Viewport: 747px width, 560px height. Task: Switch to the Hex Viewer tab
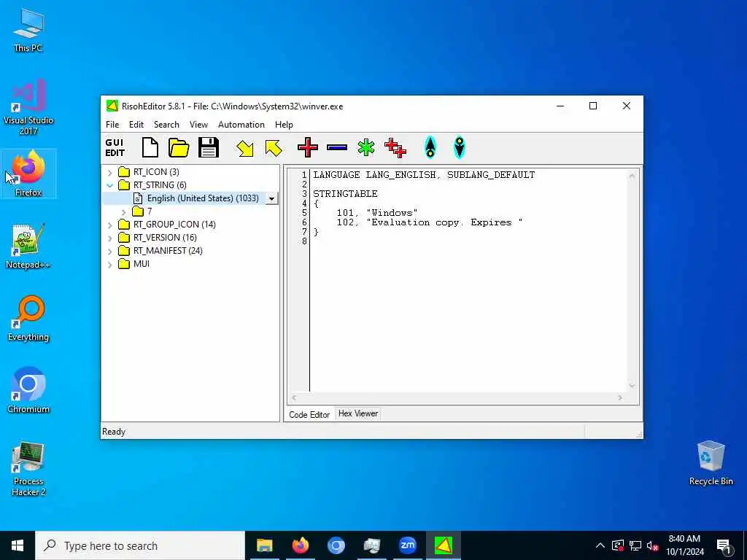click(358, 413)
